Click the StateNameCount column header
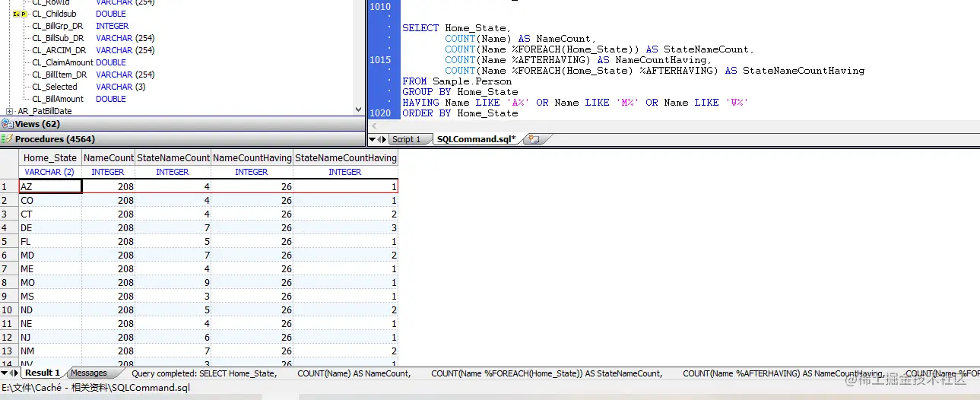The width and height of the screenshot is (980, 400). point(173,158)
